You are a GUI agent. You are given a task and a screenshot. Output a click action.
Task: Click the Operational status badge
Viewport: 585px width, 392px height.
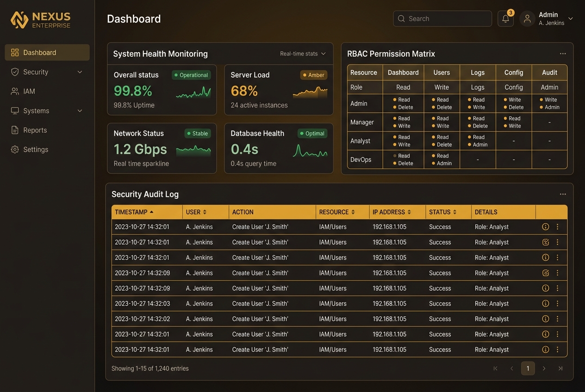click(191, 75)
